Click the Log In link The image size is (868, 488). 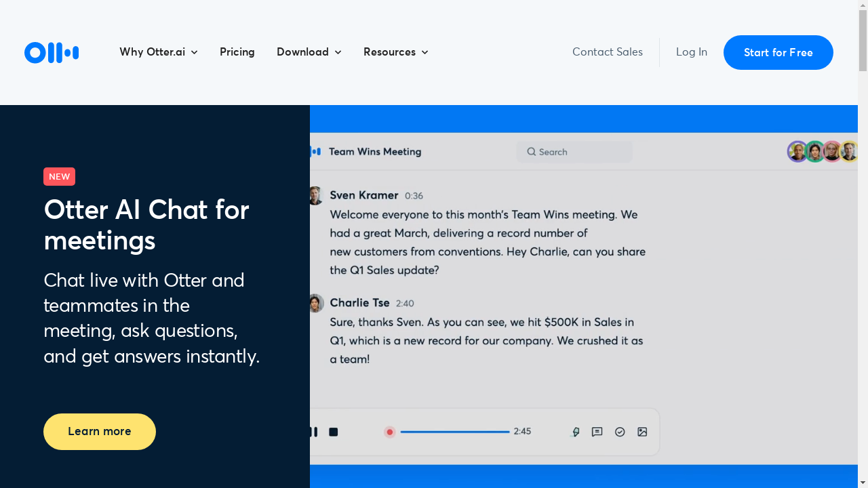692,52
